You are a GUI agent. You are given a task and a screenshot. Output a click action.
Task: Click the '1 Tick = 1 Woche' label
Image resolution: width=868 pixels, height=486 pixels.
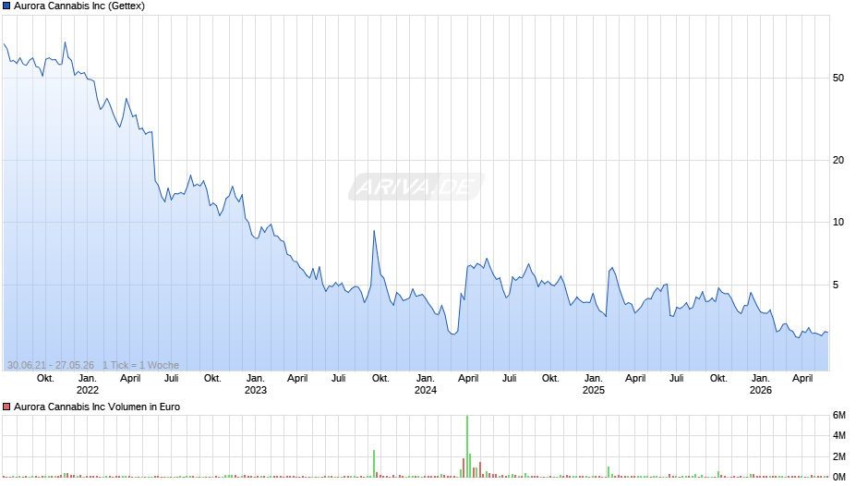tap(140, 365)
